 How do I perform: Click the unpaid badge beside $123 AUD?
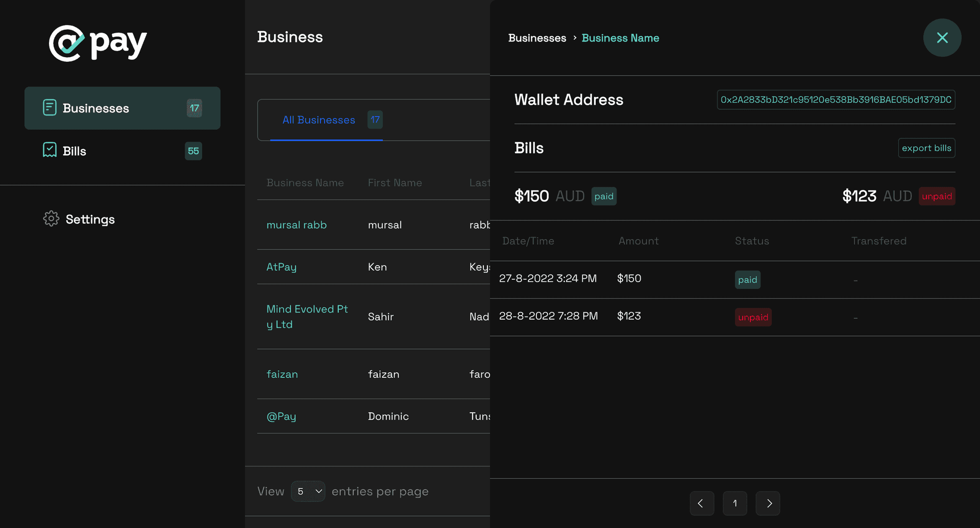(x=937, y=196)
